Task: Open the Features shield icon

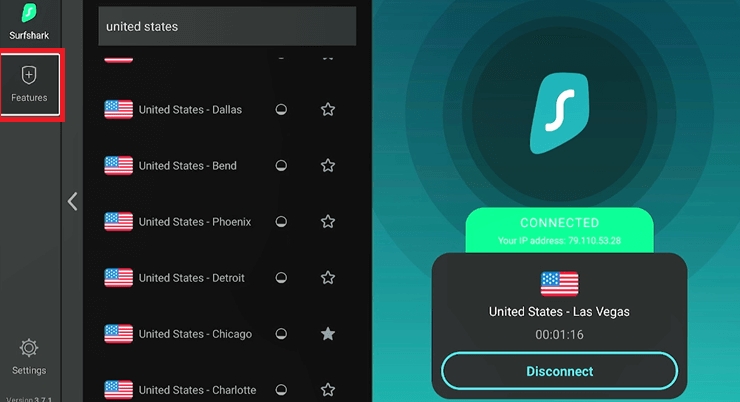Action: point(29,78)
